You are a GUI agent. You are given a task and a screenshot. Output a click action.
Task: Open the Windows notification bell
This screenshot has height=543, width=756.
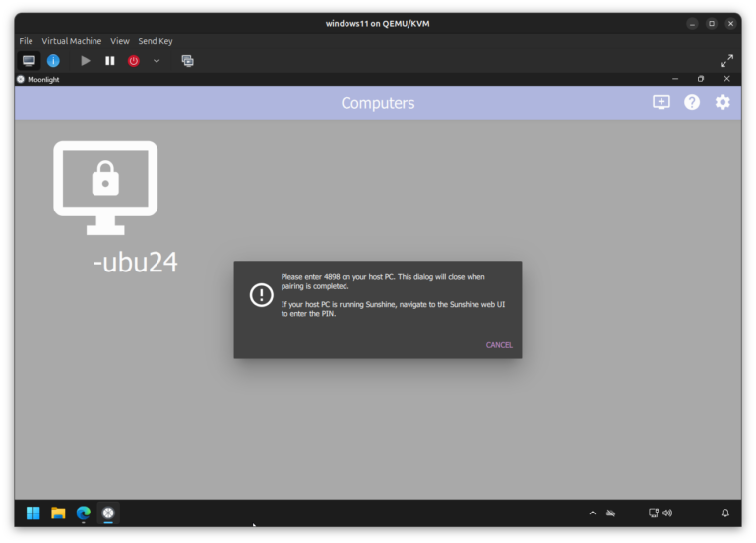pyautogui.click(x=725, y=513)
